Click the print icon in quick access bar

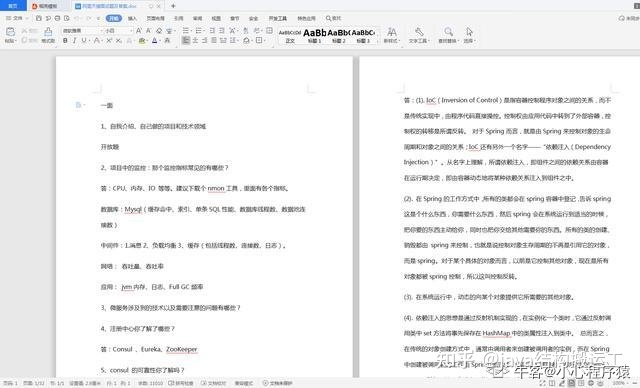(x=58, y=18)
